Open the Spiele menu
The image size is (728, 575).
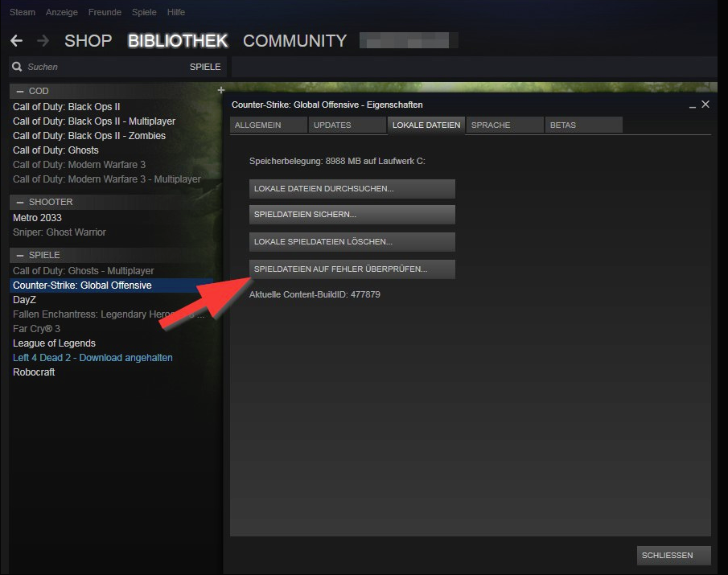tap(144, 12)
